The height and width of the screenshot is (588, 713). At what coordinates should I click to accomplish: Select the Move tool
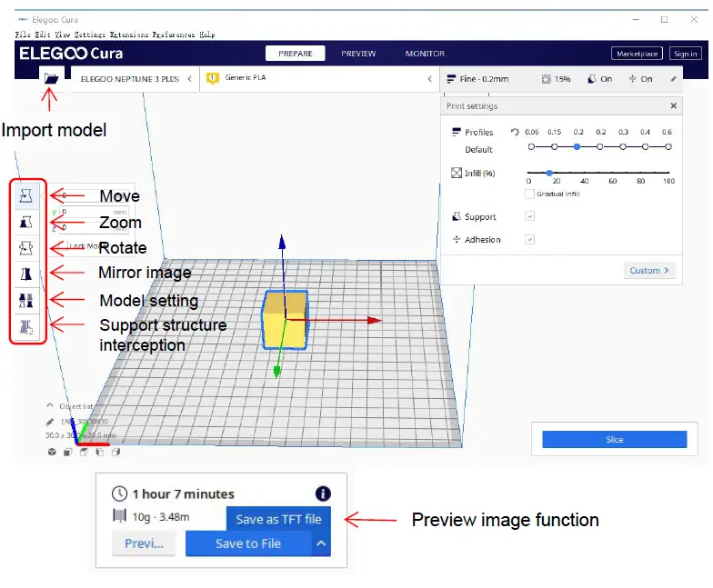pyautogui.click(x=25, y=196)
